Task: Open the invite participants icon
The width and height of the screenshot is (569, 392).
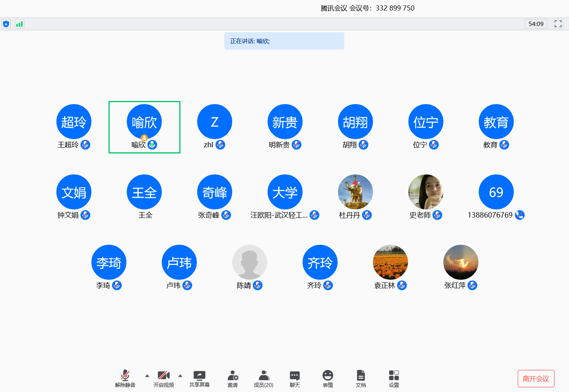Action: pyautogui.click(x=233, y=376)
